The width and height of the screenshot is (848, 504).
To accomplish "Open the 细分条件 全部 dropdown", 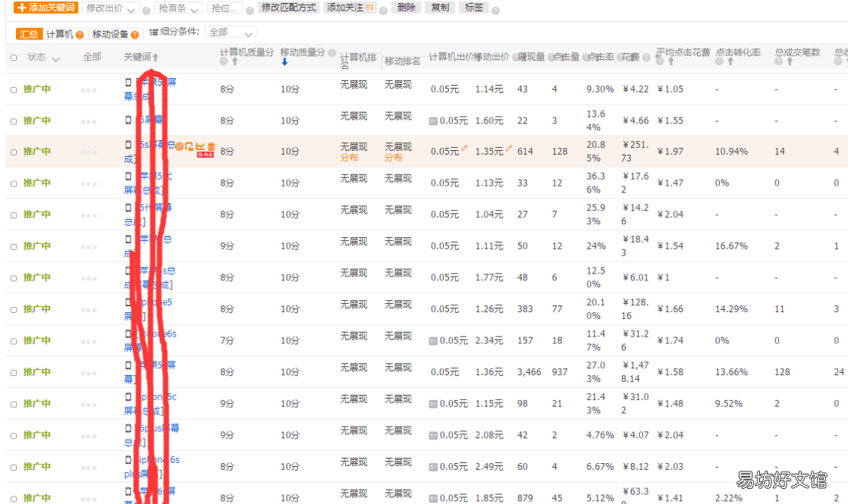I will (x=231, y=33).
